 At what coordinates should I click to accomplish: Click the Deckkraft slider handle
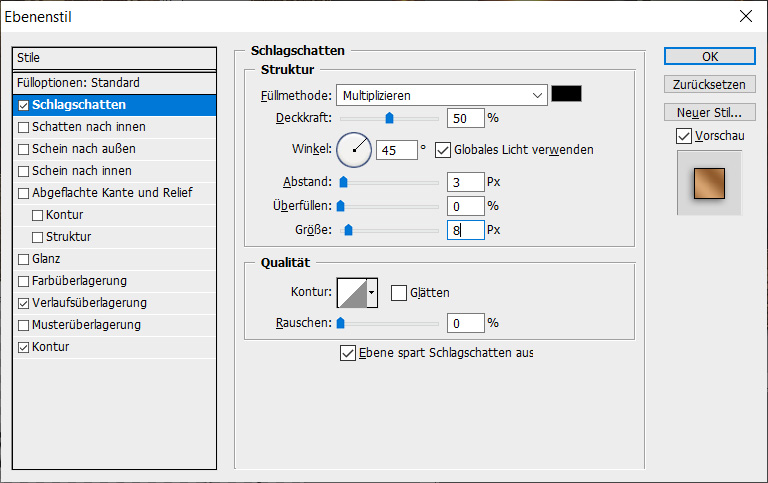tap(389, 118)
